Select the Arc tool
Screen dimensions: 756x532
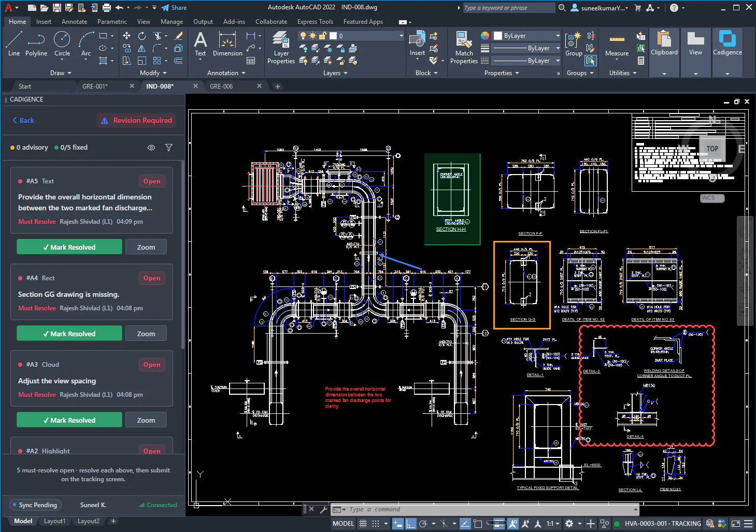pyautogui.click(x=86, y=44)
